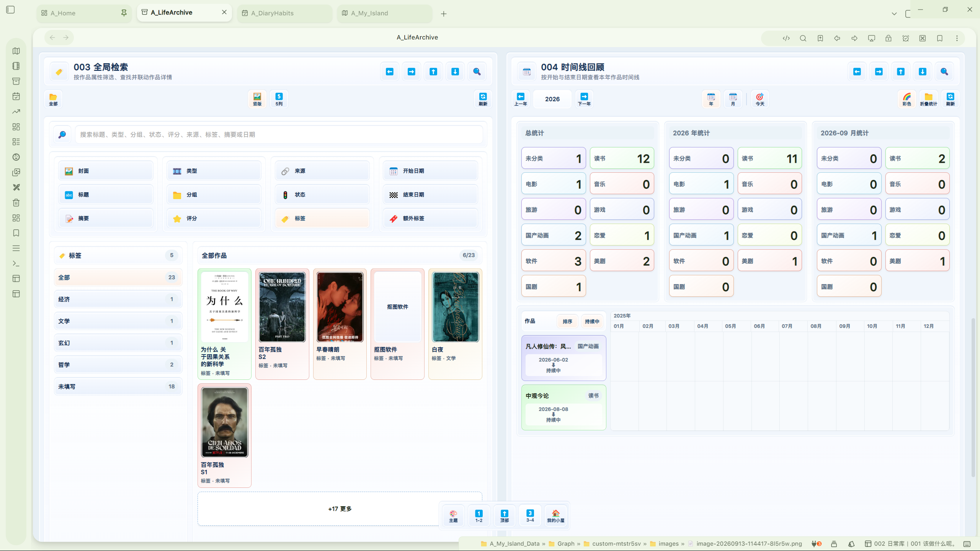Click the bookmark icon in top toolbar
This screenshot has height=551, width=980.
point(940,38)
